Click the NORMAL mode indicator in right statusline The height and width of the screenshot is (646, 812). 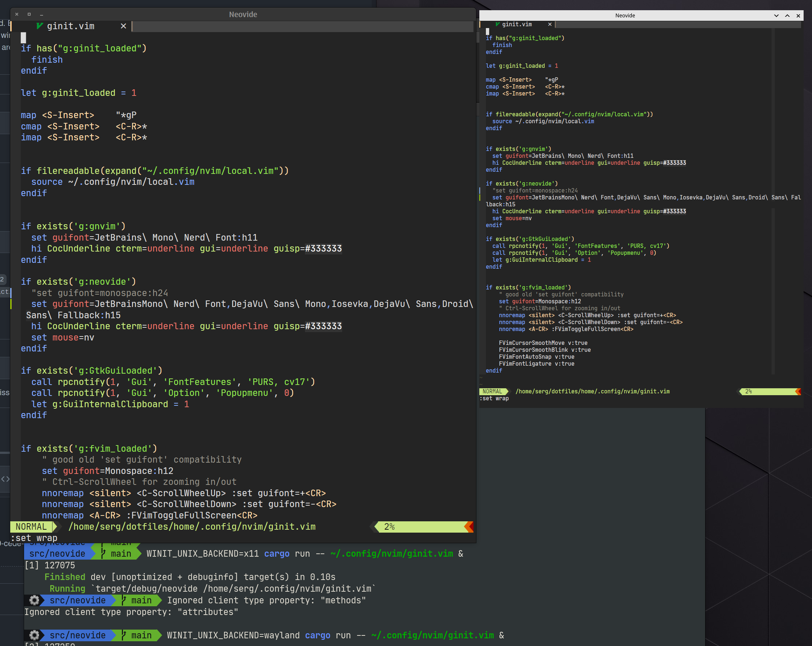click(x=492, y=392)
